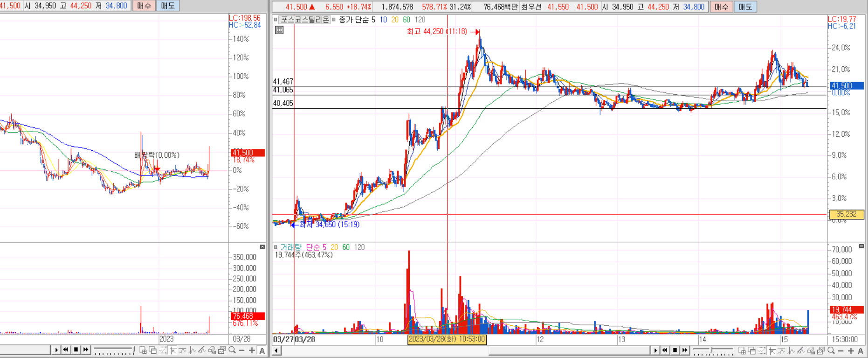Click fast-forward on the right chart toolbar
This screenshot has height=358, width=868.
coord(685,350)
